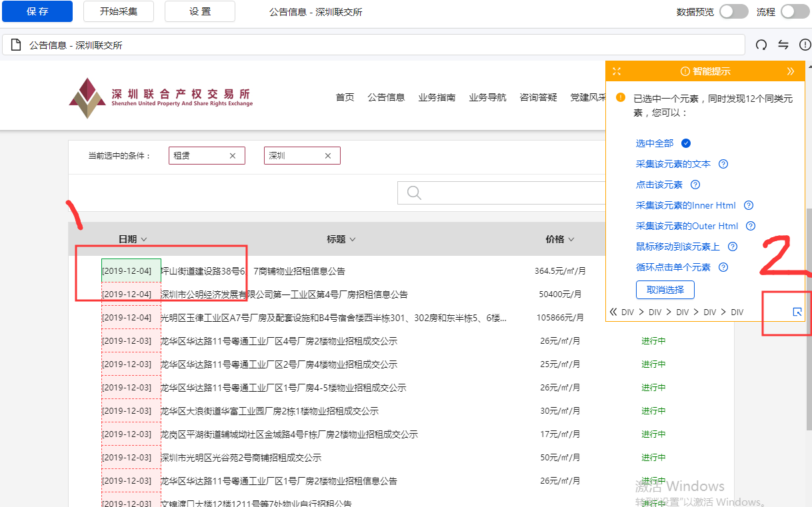Click 进行中 status in 50元/㎡/月 row
812x507 pixels.
(653, 458)
